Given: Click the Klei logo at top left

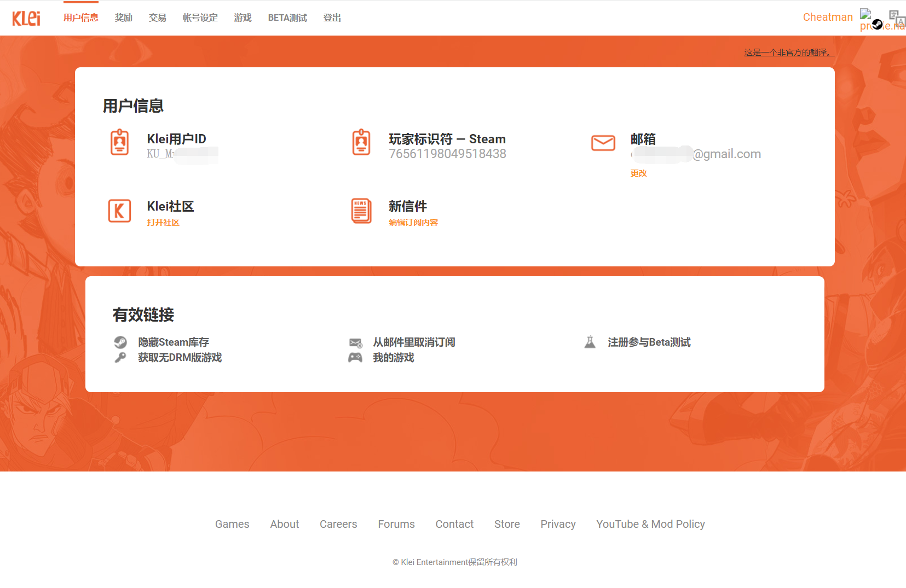Looking at the screenshot, I should click(26, 18).
